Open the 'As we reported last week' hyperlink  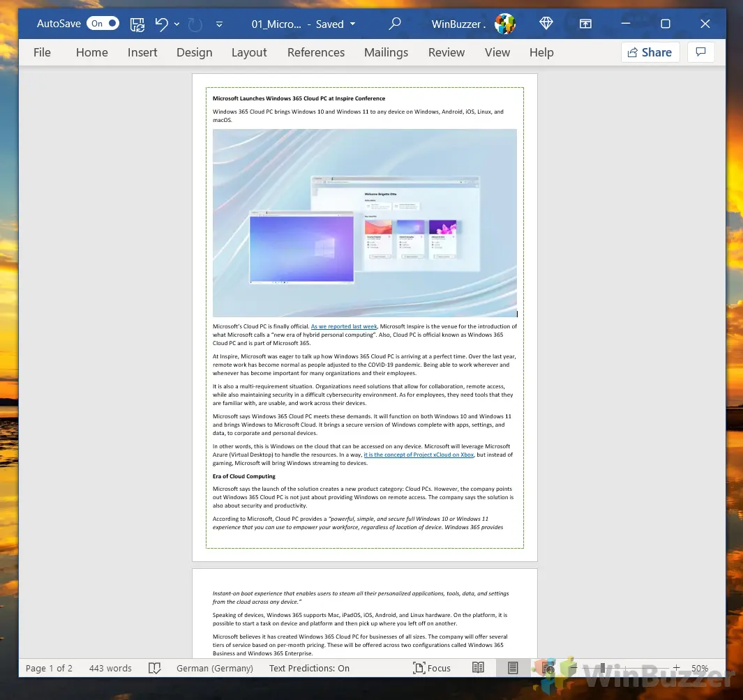pyautogui.click(x=344, y=326)
